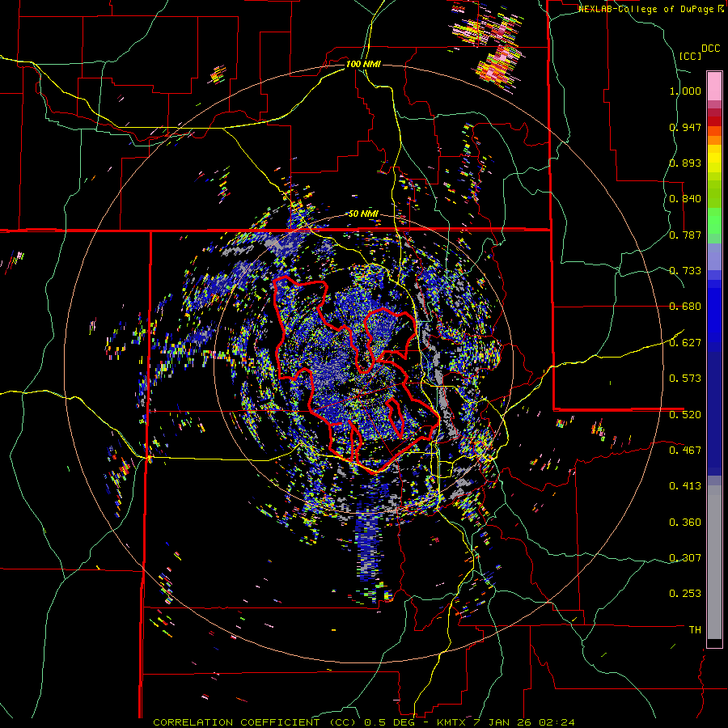Click the 0.360 scale value
The width and height of the screenshot is (728, 728).
click(x=685, y=523)
